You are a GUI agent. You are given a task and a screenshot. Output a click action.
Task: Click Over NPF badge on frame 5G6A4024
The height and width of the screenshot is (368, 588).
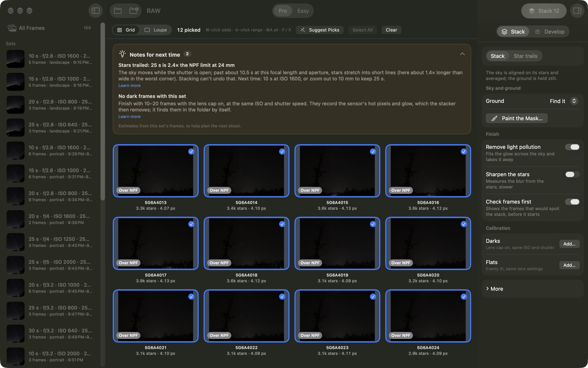tap(401, 336)
